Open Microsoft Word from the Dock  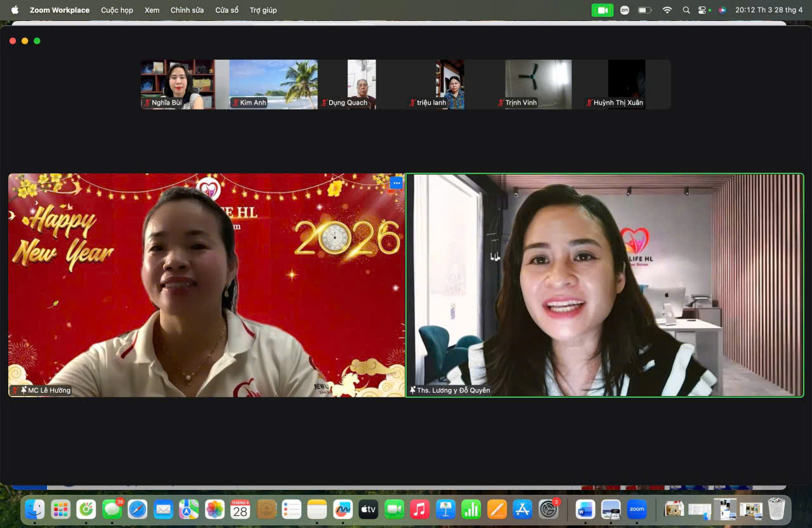[585, 509]
